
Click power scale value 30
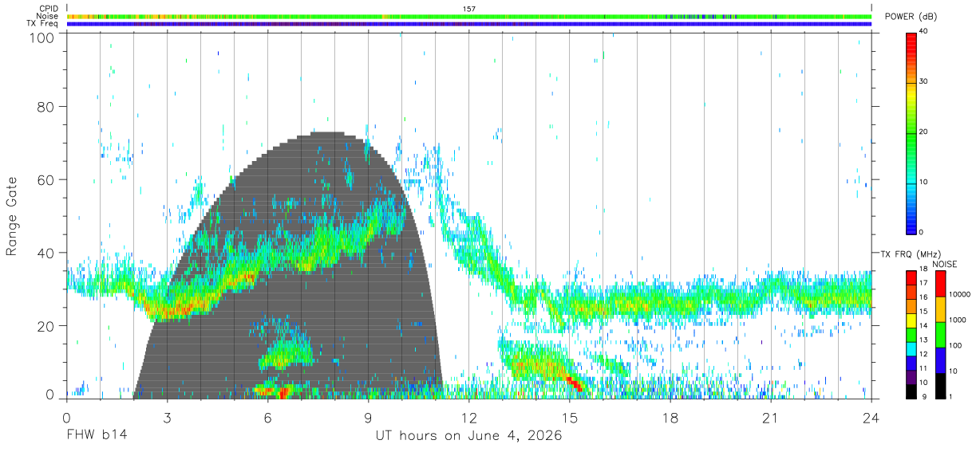pos(924,82)
